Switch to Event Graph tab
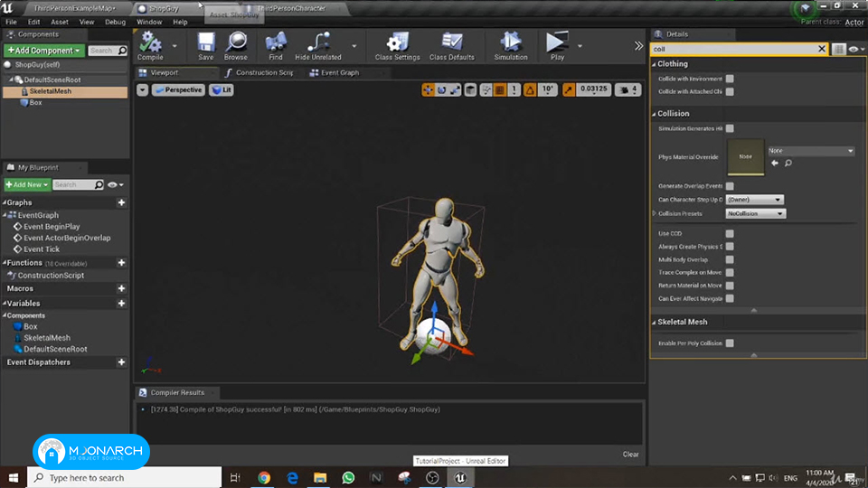 (340, 72)
